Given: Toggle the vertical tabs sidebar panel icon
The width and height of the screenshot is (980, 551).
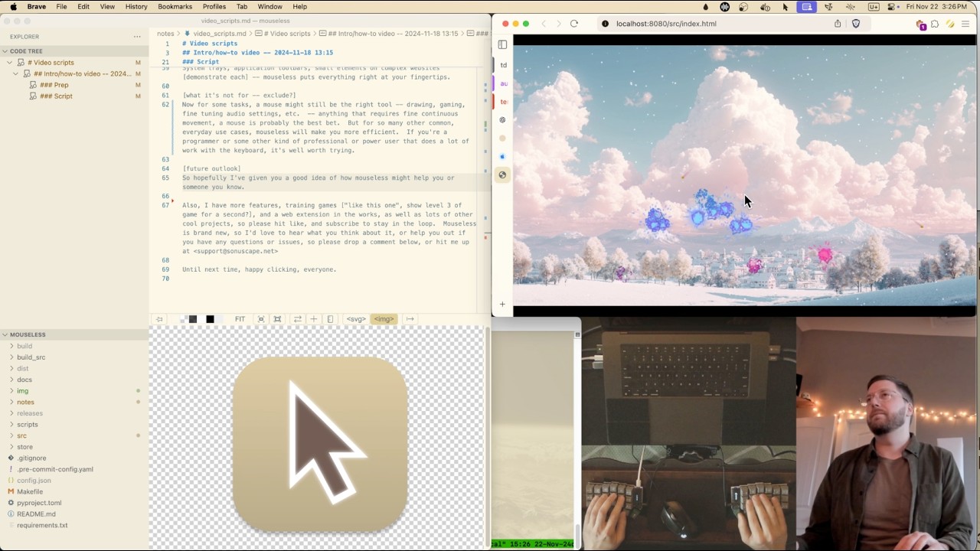Looking at the screenshot, I should click(x=502, y=44).
